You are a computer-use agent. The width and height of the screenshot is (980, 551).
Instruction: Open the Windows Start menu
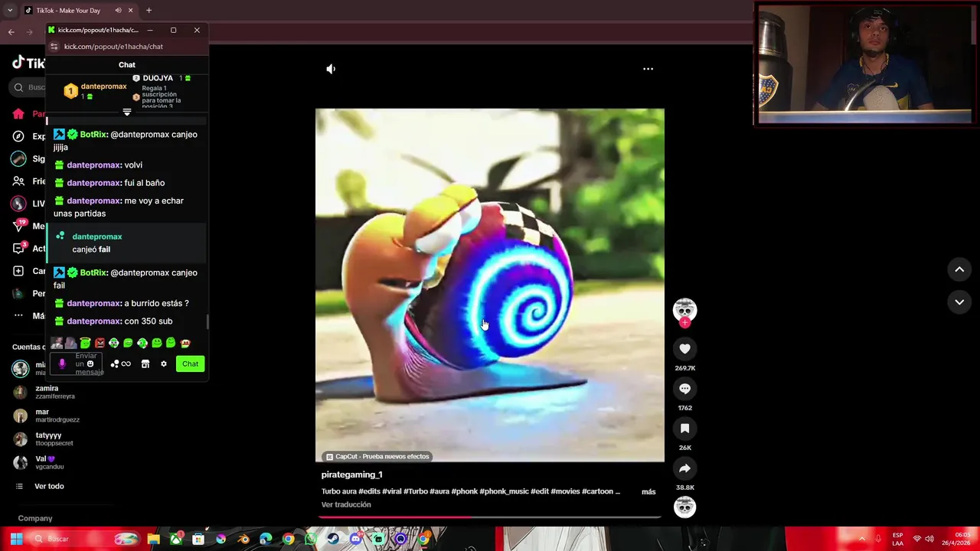point(15,539)
